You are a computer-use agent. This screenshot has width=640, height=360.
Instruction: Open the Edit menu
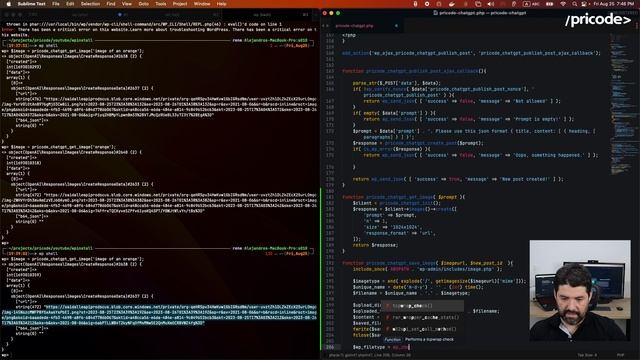(70, 4)
